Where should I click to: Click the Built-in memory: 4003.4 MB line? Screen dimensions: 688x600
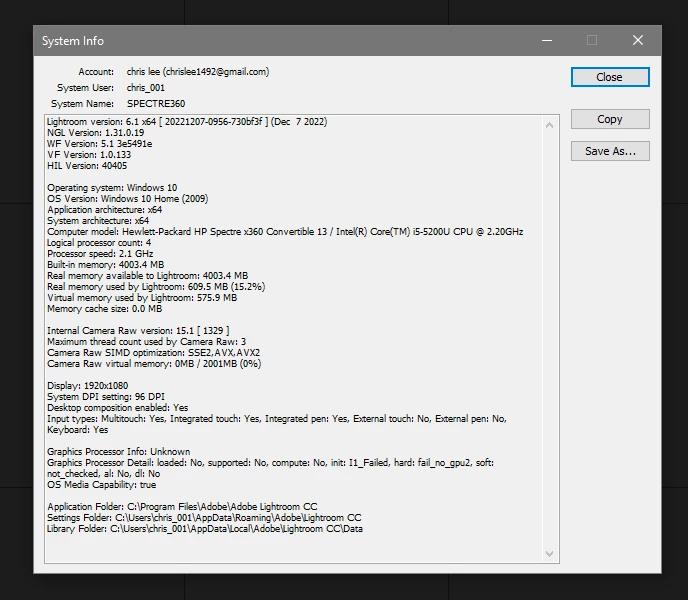pyautogui.click(x=105, y=264)
